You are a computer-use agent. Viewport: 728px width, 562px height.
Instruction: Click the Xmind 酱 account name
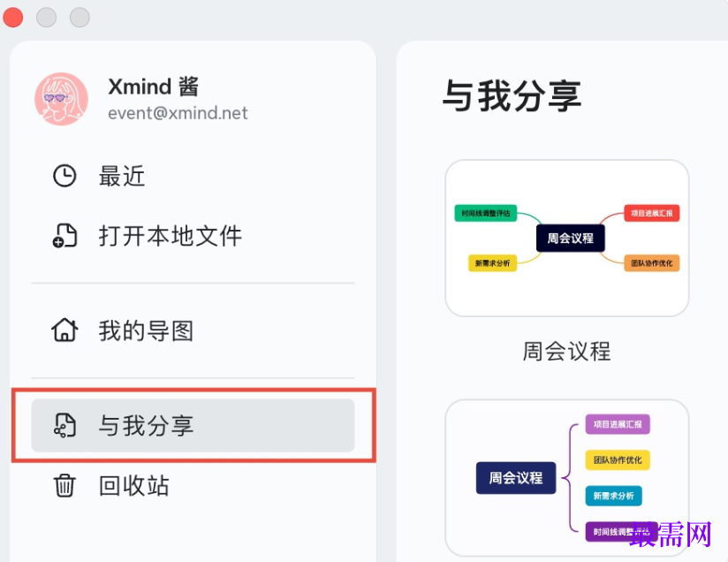(153, 87)
